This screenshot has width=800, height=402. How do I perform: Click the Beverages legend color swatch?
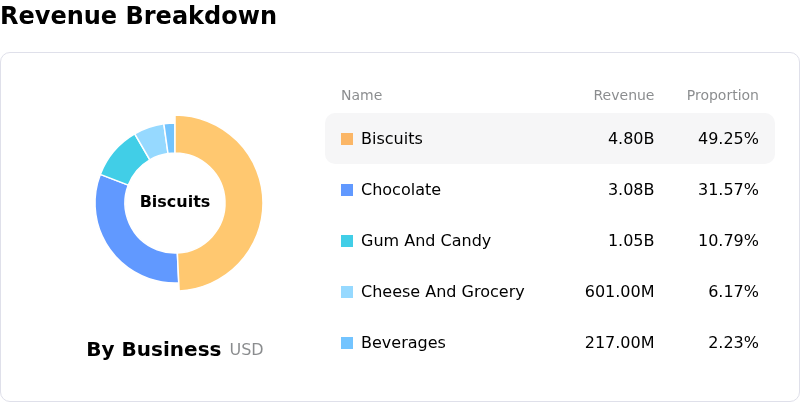point(347,343)
